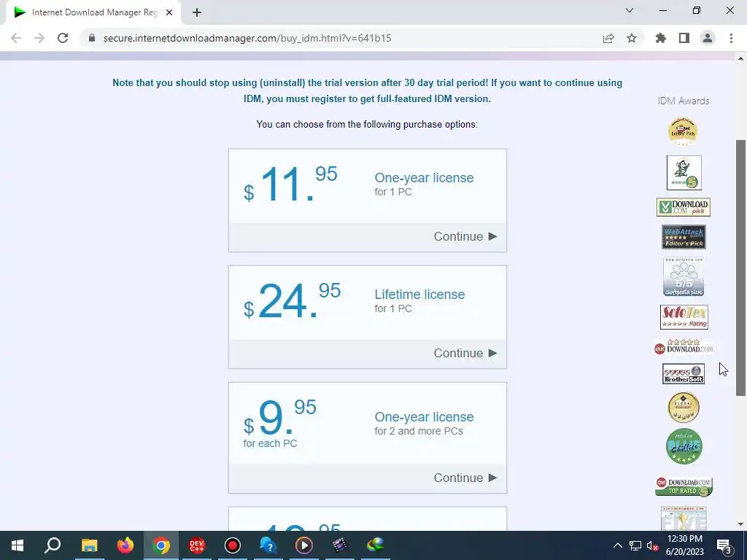This screenshot has height=560, width=747.
Task: Launch Firefox from the taskbar
Action: (125, 545)
